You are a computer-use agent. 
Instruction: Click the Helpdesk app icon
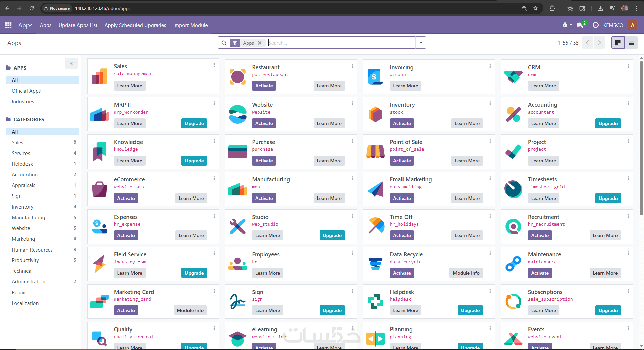pyautogui.click(x=375, y=301)
